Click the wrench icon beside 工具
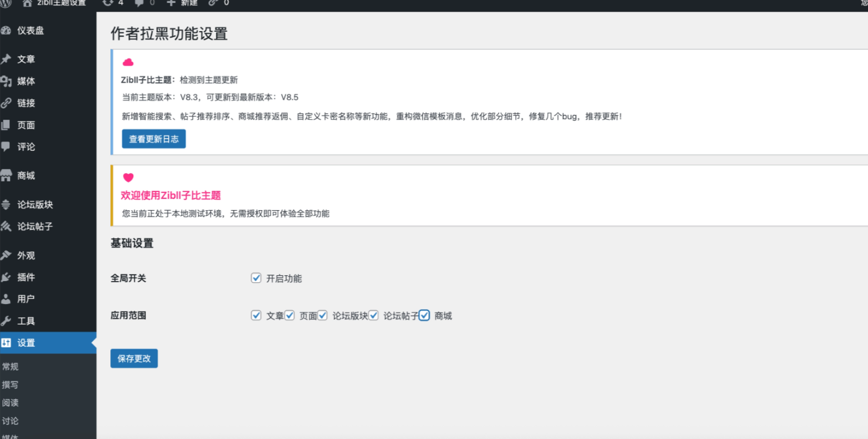The image size is (868, 439). pos(6,321)
